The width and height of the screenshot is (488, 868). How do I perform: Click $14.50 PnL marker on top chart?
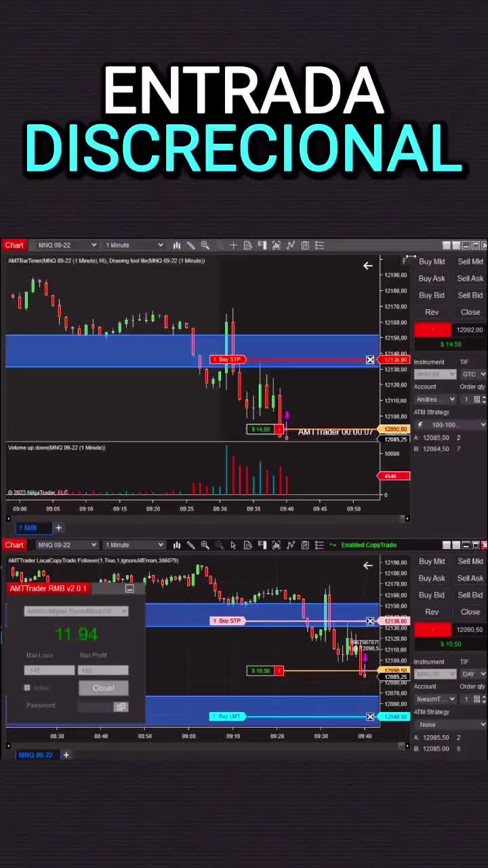tap(261, 429)
